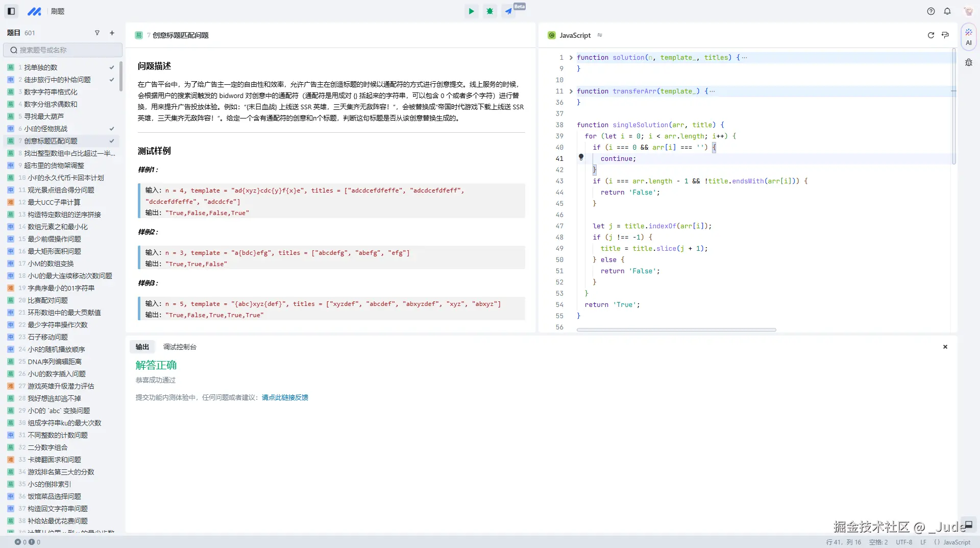Click the Beta submit paper-plane icon
The image size is (980, 548).
(508, 11)
